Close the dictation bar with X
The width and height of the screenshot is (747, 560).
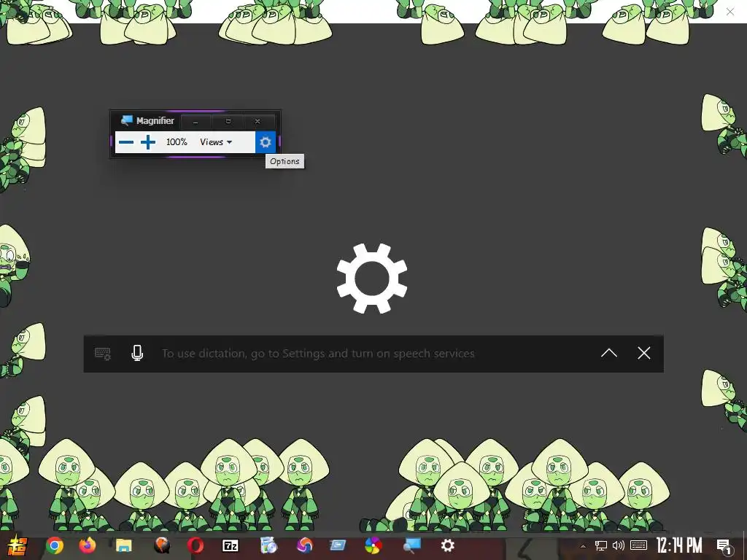click(x=644, y=353)
